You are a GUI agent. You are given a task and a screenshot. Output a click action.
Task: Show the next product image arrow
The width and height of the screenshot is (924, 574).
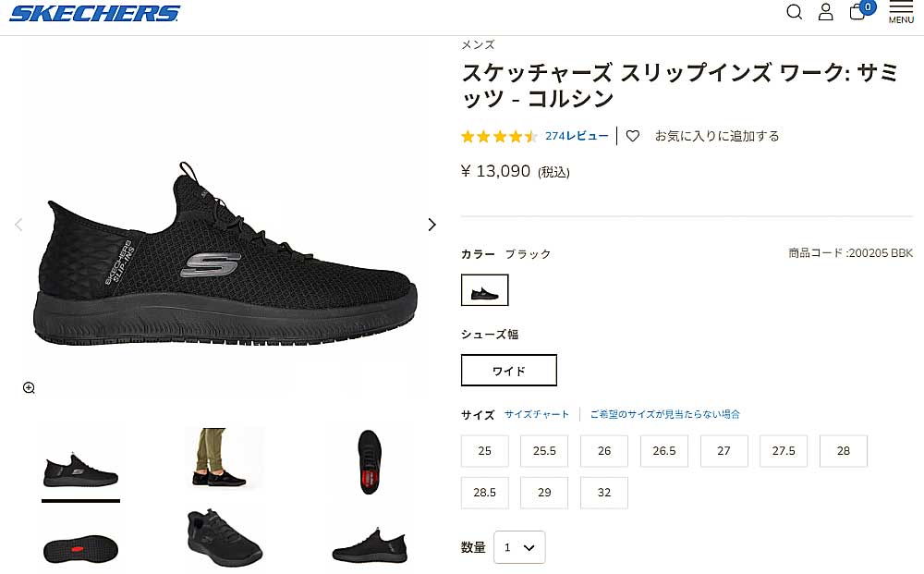(432, 225)
